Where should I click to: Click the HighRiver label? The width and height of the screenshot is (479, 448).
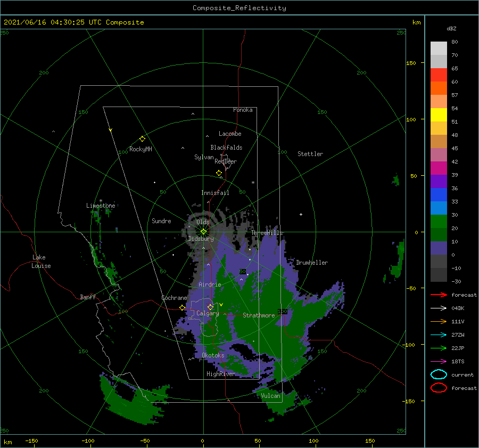pyautogui.click(x=221, y=374)
